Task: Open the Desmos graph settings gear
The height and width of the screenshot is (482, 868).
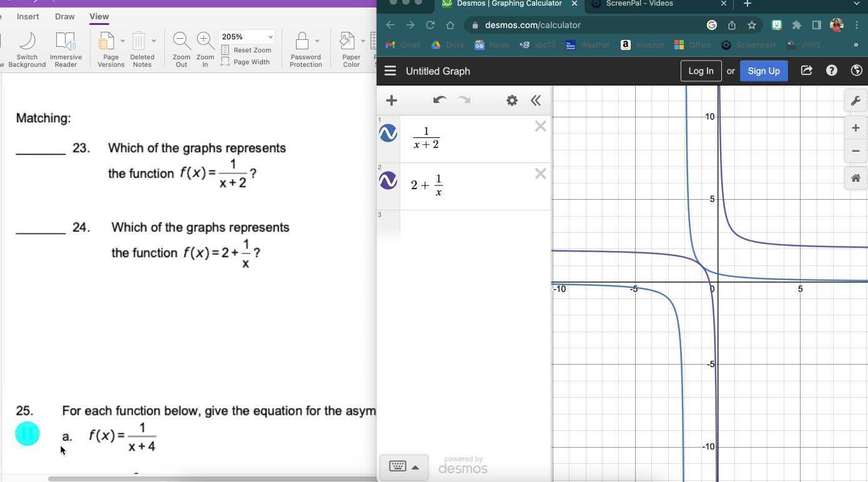Action: 511,100
